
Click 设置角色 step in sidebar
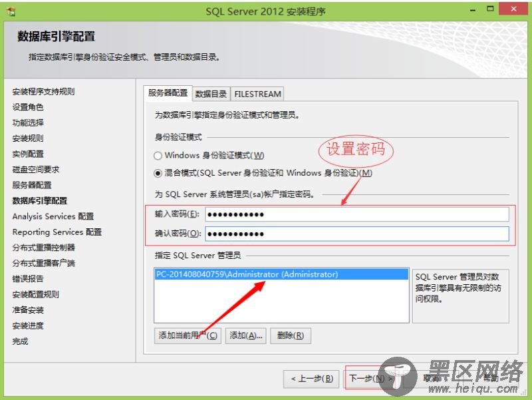[x=28, y=107]
